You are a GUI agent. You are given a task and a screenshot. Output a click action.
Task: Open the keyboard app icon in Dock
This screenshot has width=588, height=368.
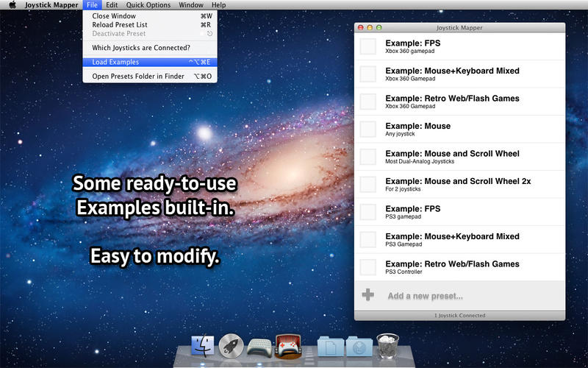tap(259, 347)
